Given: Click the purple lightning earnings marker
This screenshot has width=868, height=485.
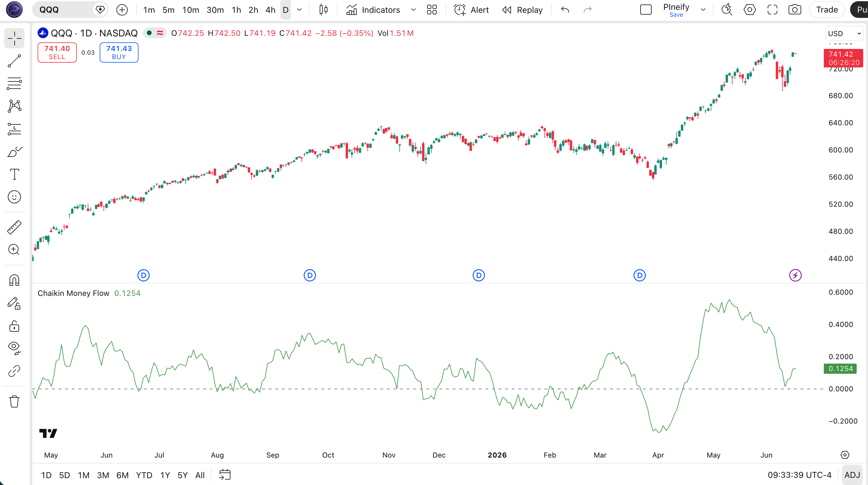Looking at the screenshot, I should [x=795, y=276].
